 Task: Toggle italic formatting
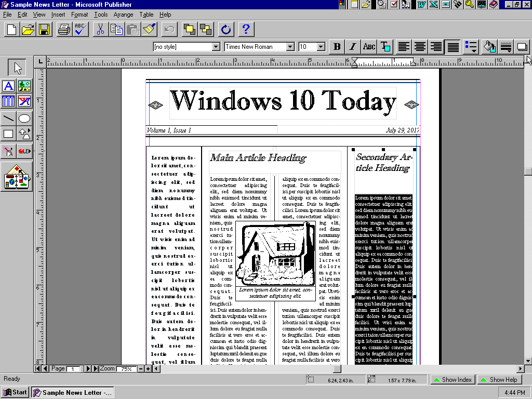pyautogui.click(x=353, y=47)
